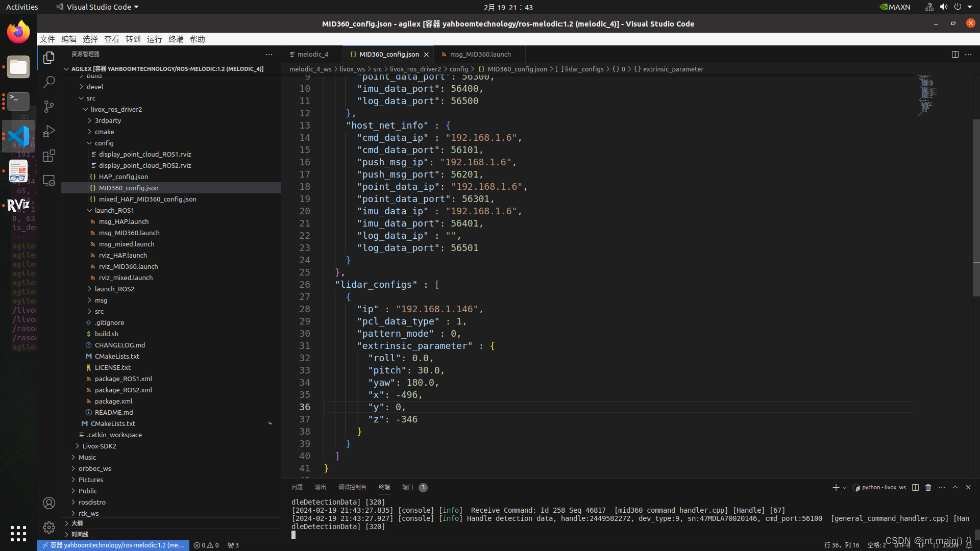Maximize the terminal panel size
Screen dimensions: 980x551
point(955,487)
